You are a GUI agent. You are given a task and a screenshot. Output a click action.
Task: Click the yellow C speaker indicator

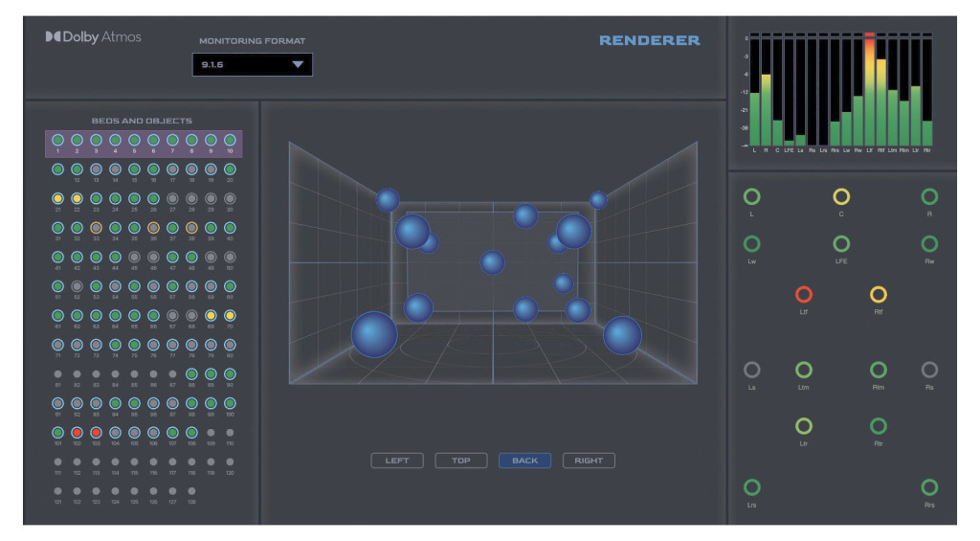(841, 197)
